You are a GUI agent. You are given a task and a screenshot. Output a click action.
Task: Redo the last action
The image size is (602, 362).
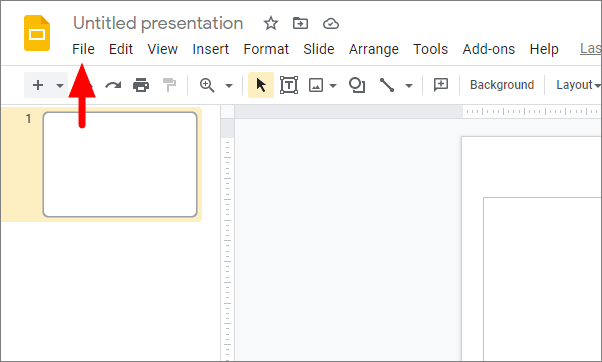click(x=113, y=85)
